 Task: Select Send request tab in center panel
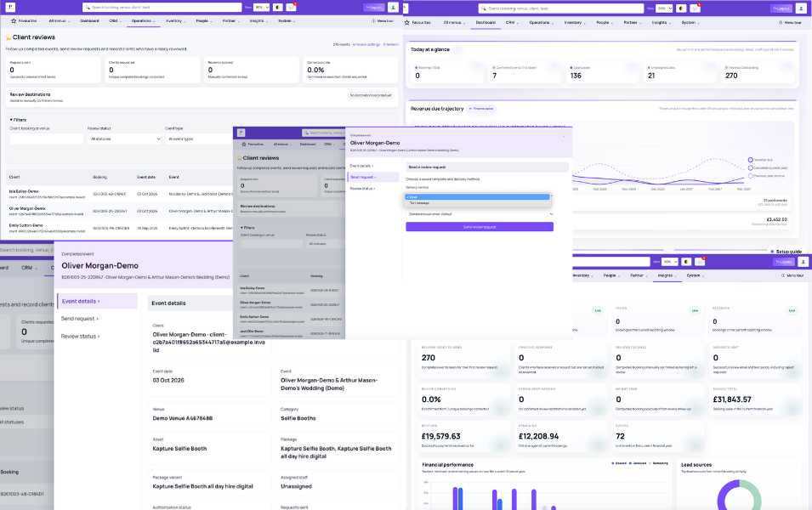[373, 177]
